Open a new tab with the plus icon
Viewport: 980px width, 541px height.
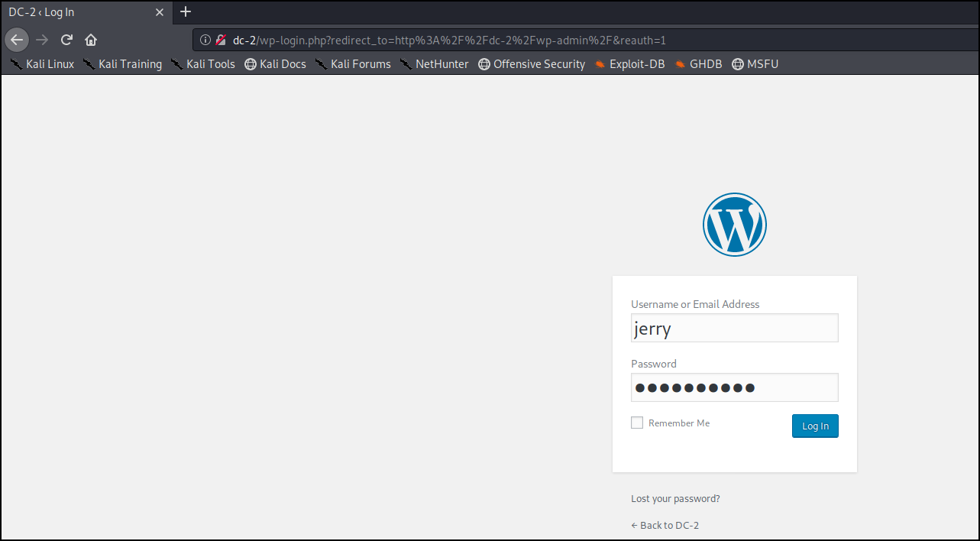[186, 12]
